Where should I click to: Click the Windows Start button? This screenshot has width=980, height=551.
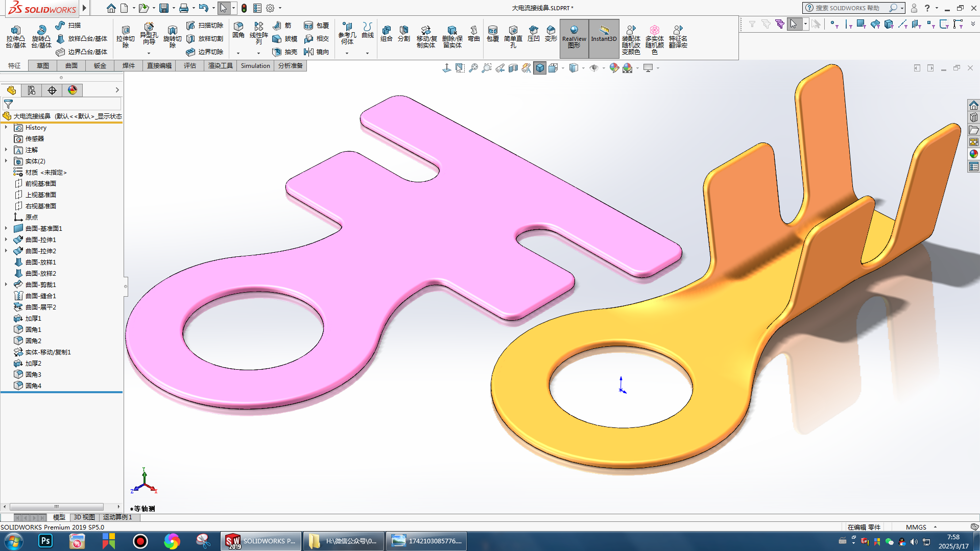click(x=13, y=541)
